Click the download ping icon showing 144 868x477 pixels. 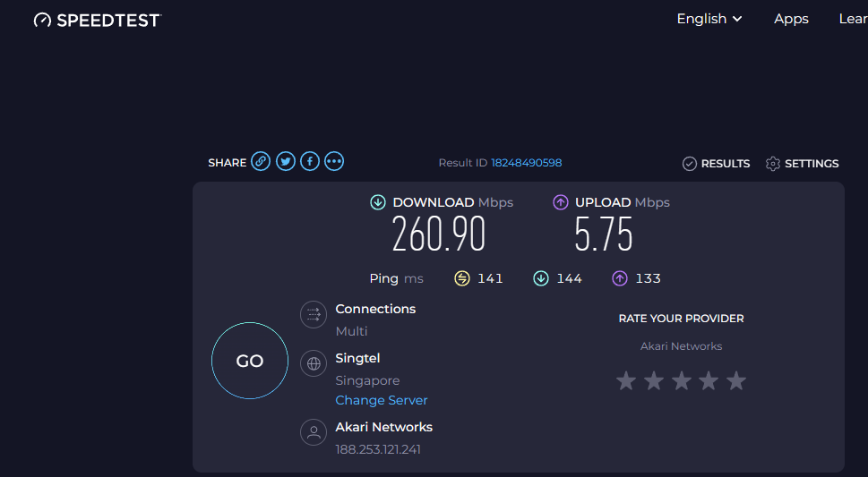click(541, 278)
